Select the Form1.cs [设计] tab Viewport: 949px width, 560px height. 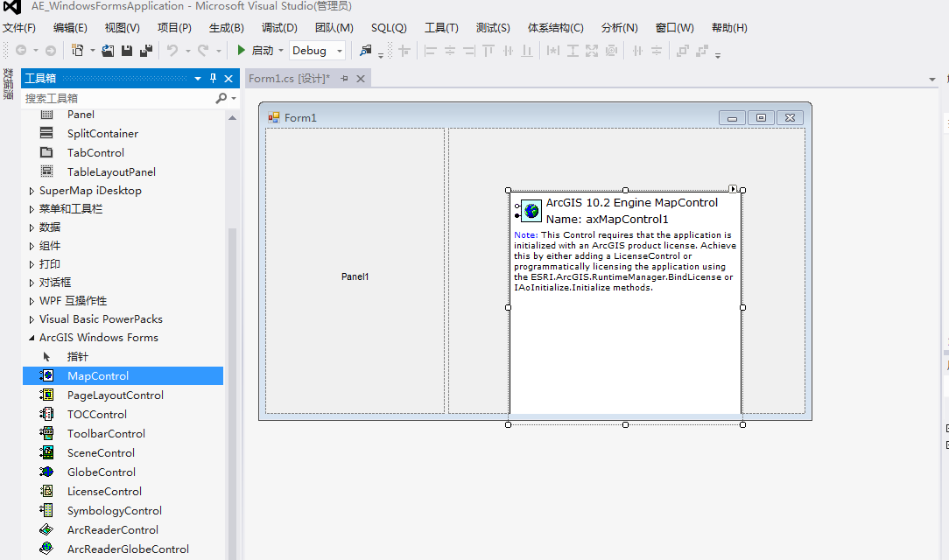tap(289, 79)
